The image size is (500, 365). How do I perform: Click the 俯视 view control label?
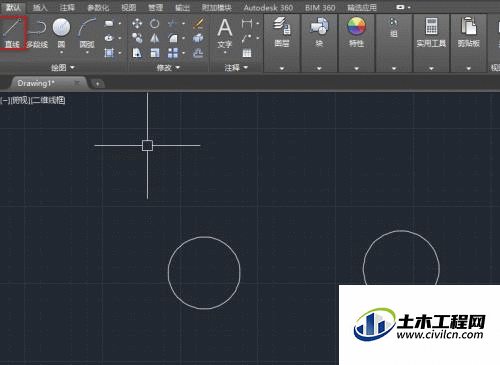coord(20,100)
